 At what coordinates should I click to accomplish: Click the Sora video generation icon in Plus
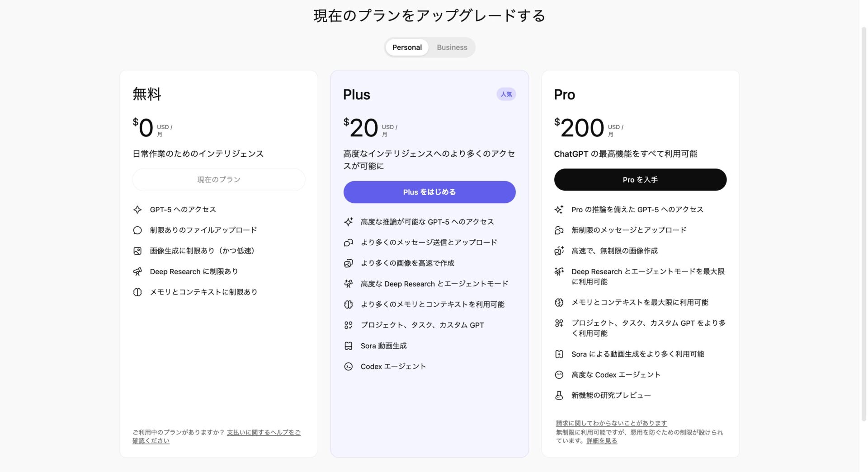tap(348, 346)
